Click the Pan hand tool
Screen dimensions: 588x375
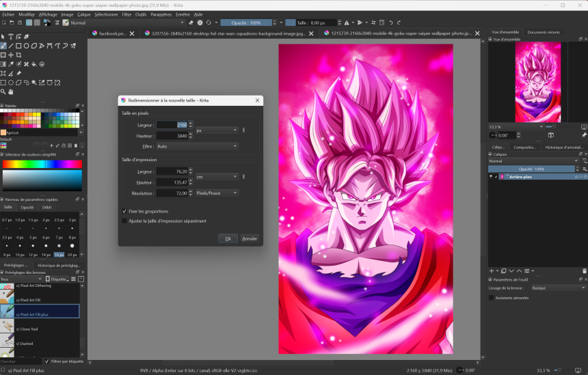(11, 92)
